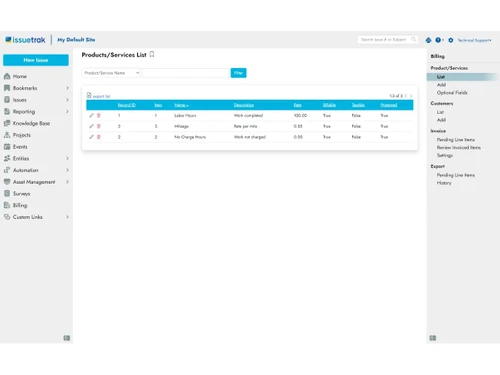This screenshot has height=375, width=500.
Task: Open Export History
Action: pos(444,183)
